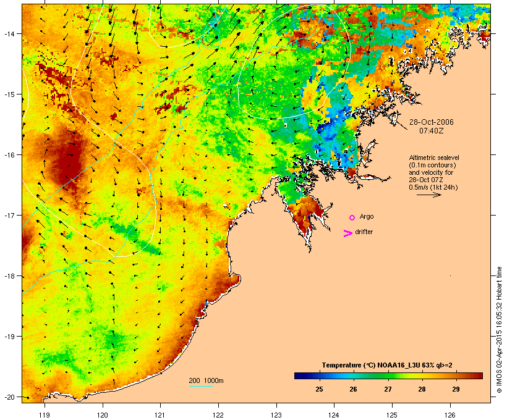Click the magenta drifter legend marker

pos(347,233)
